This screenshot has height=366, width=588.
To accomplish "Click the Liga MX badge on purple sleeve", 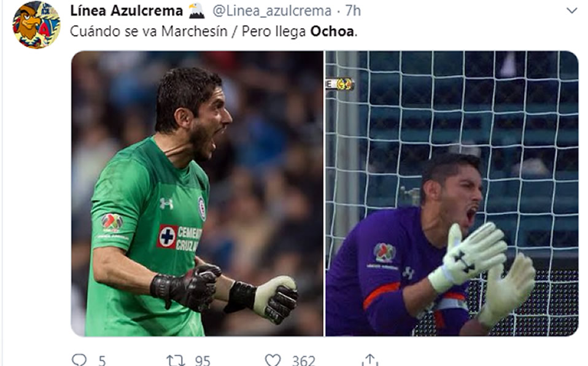I will 384,252.
